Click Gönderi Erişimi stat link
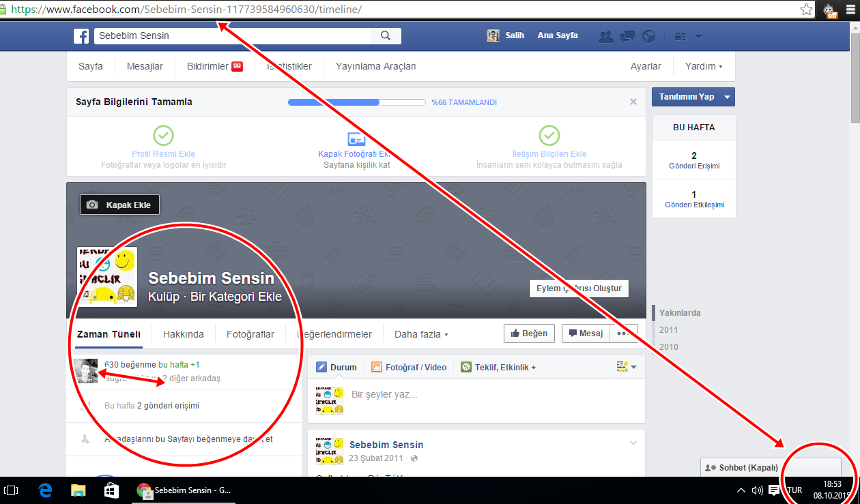The height and width of the screenshot is (504, 860). coord(694,166)
